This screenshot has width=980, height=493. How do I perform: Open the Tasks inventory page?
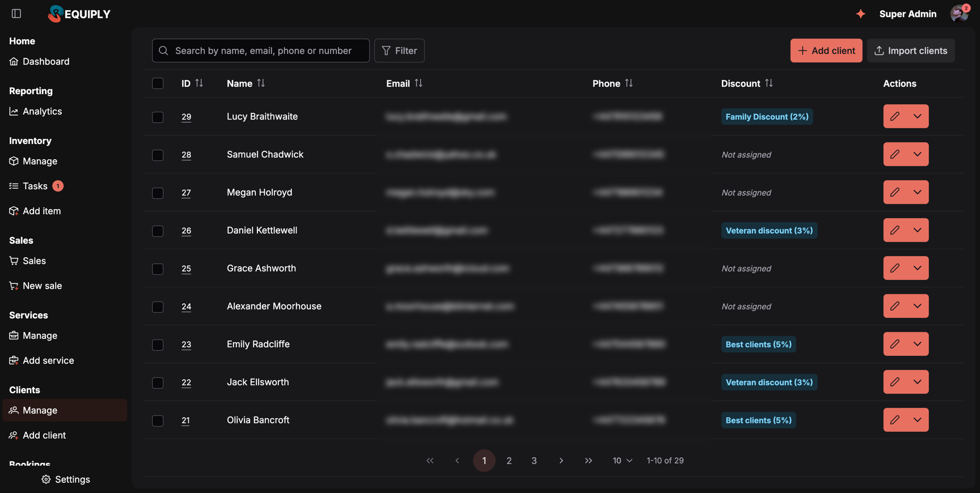(36, 186)
